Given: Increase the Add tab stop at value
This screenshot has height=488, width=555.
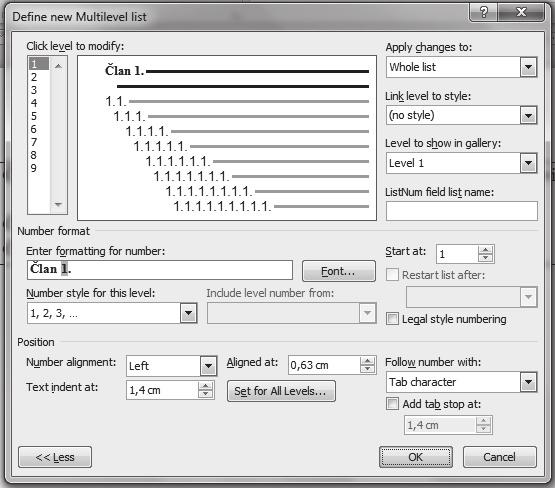Looking at the screenshot, I should pyautogui.click(x=483, y=421).
